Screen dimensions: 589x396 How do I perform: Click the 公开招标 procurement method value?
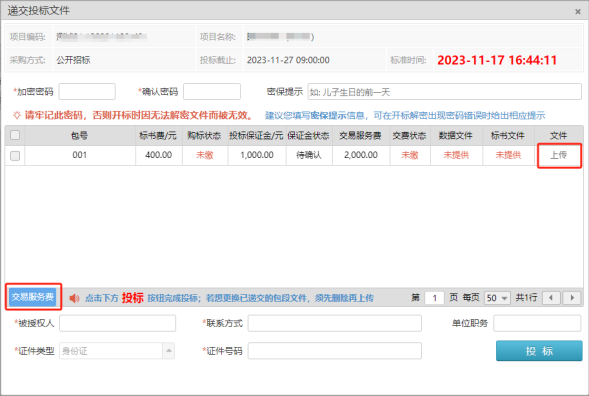point(73,60)
